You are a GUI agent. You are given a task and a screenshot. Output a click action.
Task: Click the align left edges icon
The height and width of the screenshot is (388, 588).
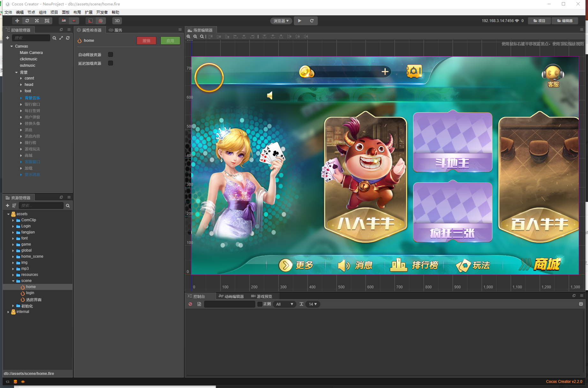pos(235,36)
